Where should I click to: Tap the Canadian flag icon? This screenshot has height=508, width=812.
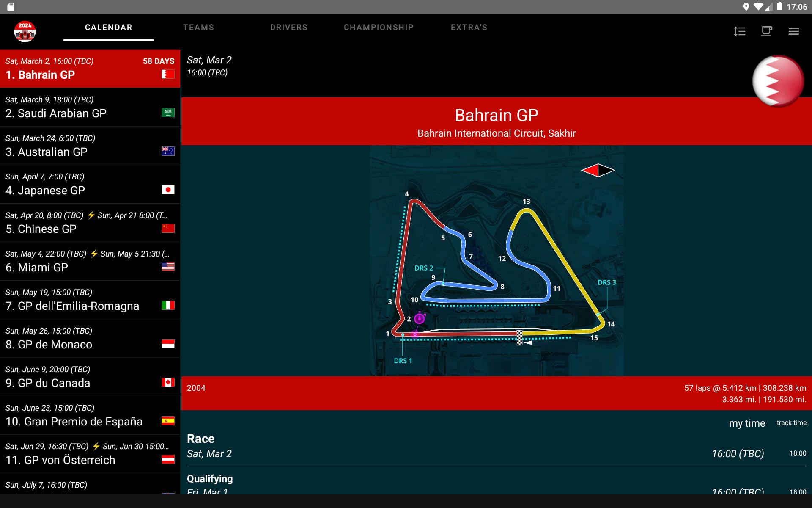pyautogui.click(x=168, y=382)
